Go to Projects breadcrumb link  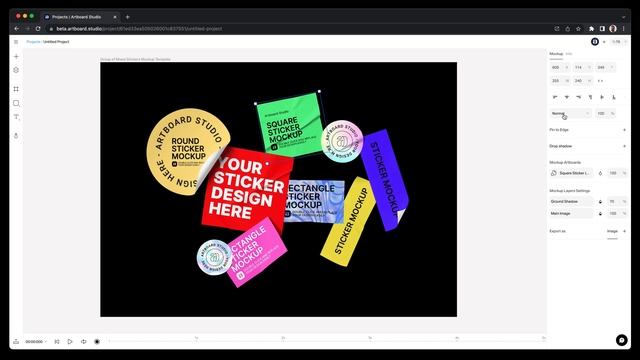pos(33,42)
